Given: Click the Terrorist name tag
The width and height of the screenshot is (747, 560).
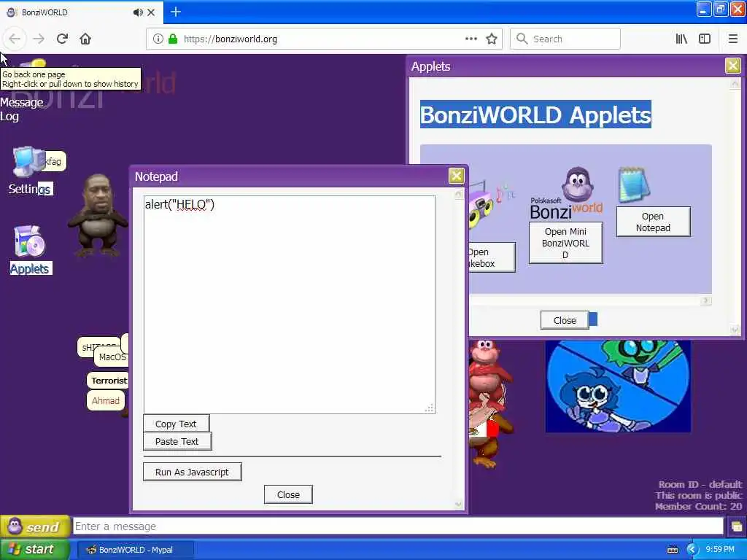Looking at the screenshot, I should tap(108, 381).
